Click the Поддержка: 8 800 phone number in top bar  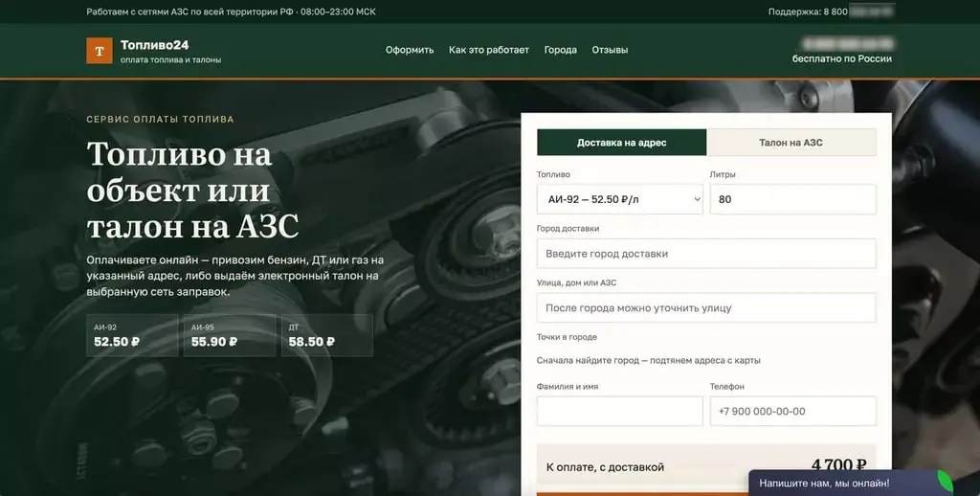tap(831, 11)
